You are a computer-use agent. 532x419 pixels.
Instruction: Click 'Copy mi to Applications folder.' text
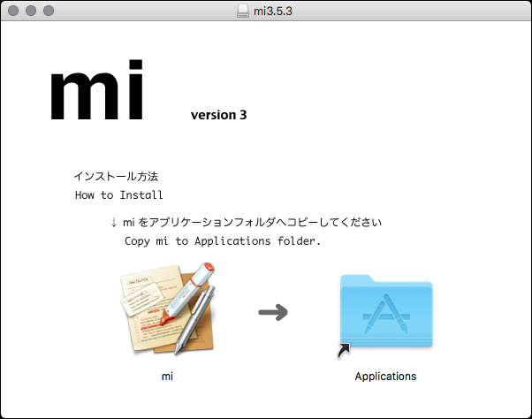(x=223, y=241)
